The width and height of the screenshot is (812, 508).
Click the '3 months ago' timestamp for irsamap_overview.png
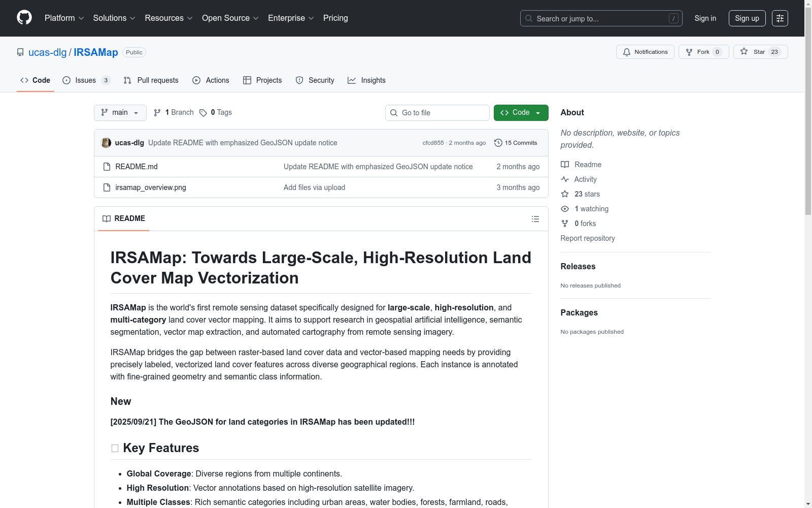518,187
